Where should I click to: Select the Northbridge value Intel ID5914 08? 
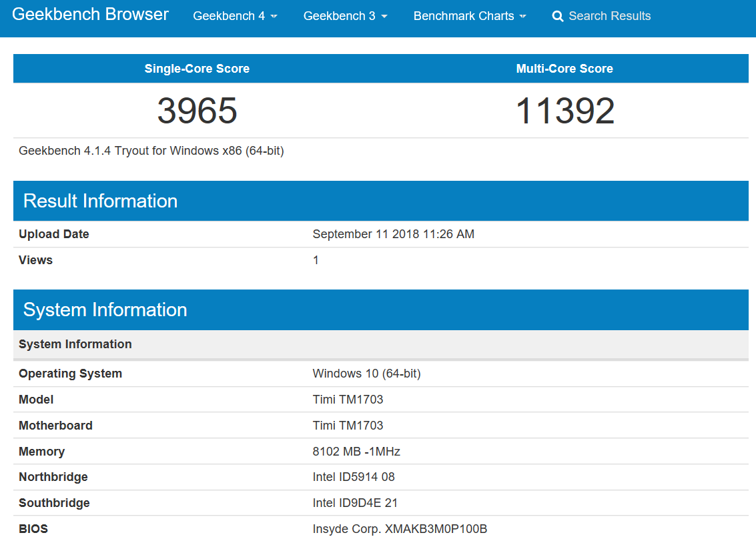(x=354, y=477)
